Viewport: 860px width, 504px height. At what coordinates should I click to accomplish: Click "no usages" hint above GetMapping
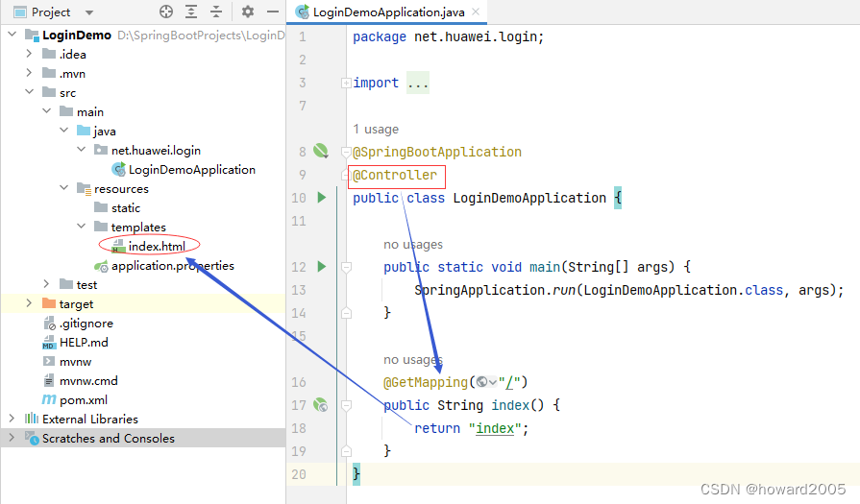(x=413, y=360)
